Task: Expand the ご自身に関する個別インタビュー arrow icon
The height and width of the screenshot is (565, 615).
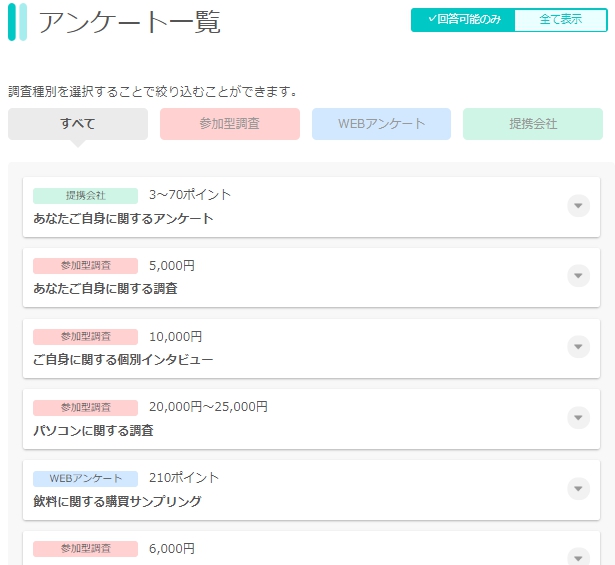Action: pyautogui.click(x=578, y=347)
